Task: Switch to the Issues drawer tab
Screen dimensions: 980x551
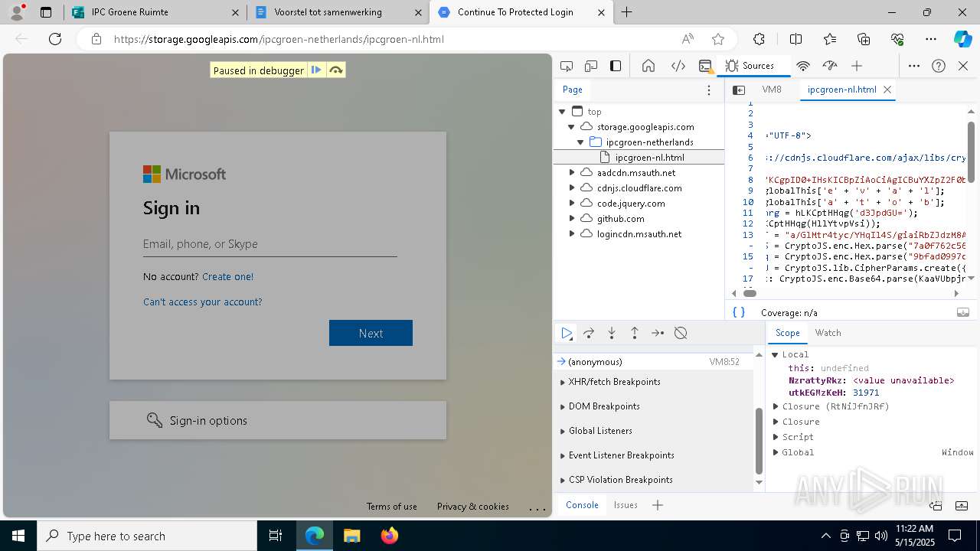Action: [x=625, y=505]
